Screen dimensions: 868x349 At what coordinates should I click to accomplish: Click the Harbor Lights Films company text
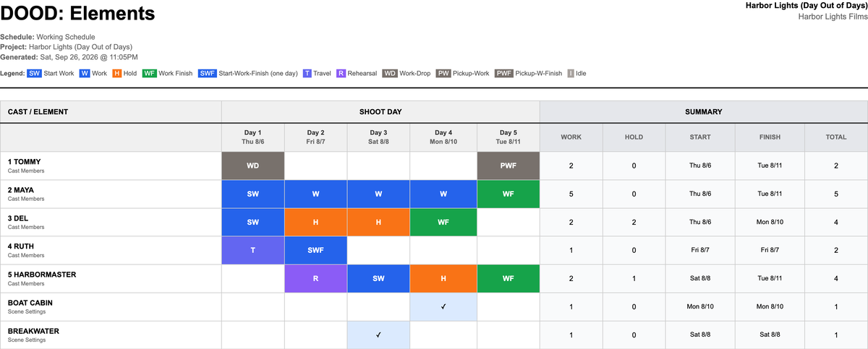(833, 17)
